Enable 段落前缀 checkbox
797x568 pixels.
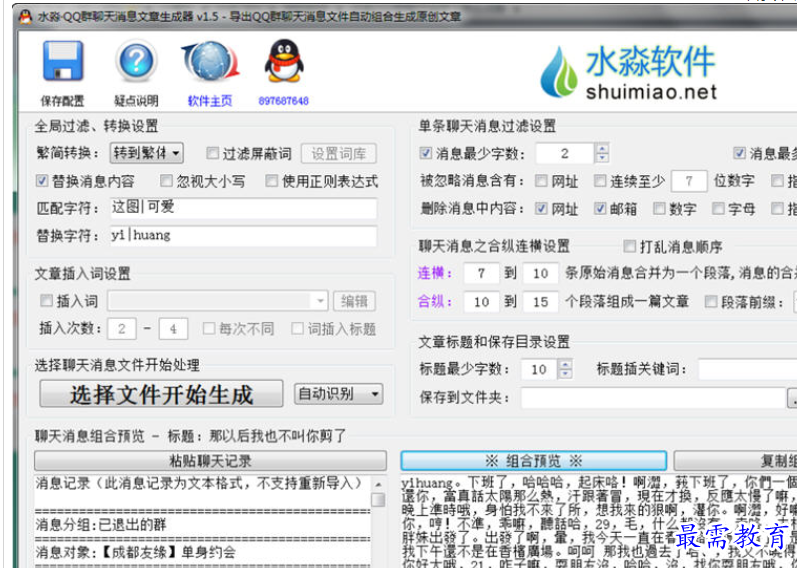coord(711,302)
